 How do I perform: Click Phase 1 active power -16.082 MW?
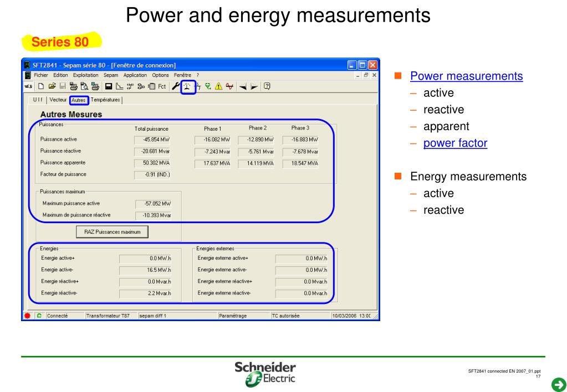(x=212, y=140)
